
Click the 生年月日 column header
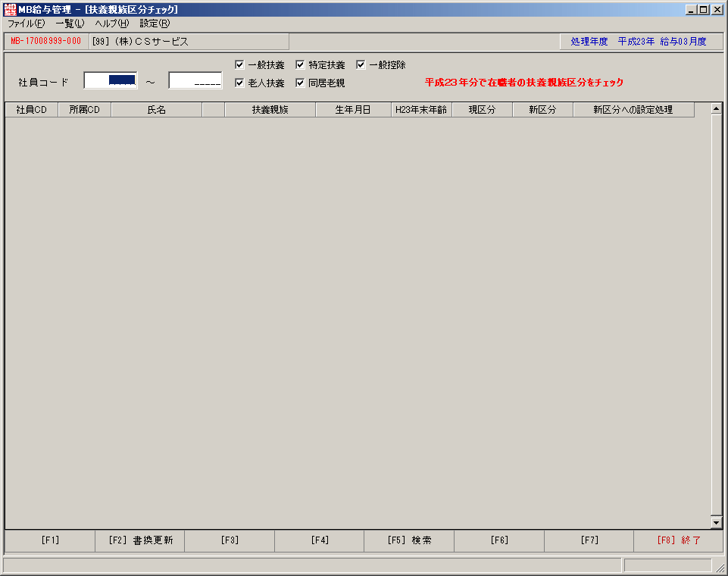point(353,110)
